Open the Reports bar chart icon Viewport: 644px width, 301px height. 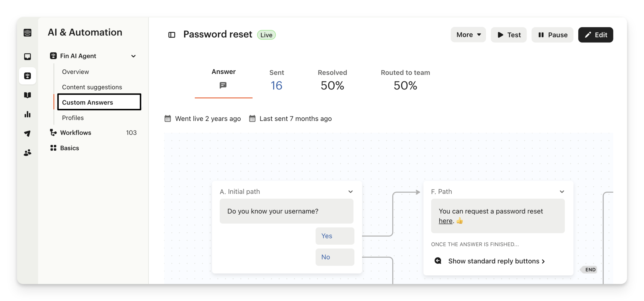(x=28, y=114)
